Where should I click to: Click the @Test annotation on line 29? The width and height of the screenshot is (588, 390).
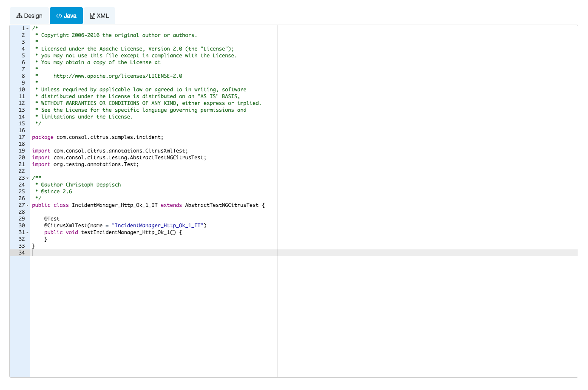click(52, 219)
